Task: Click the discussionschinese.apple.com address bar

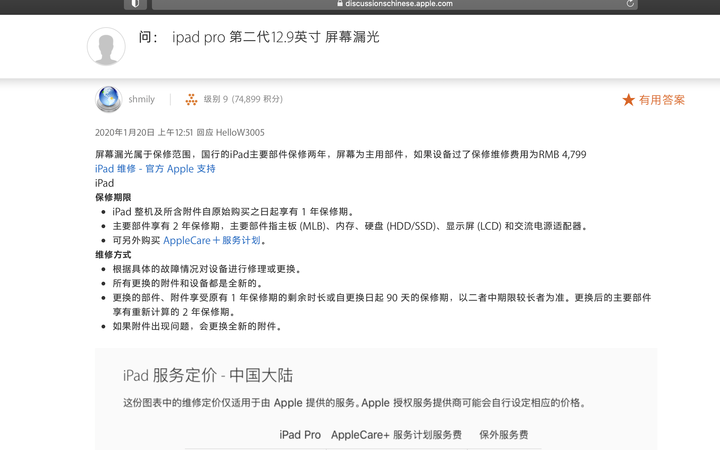Action: click(394, 4)
